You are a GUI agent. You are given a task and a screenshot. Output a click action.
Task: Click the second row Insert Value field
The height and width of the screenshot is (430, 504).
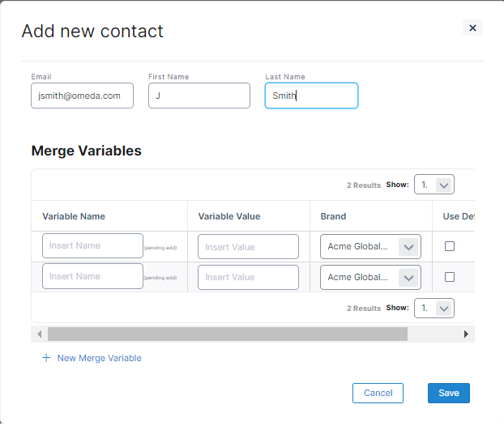point(248,278)
